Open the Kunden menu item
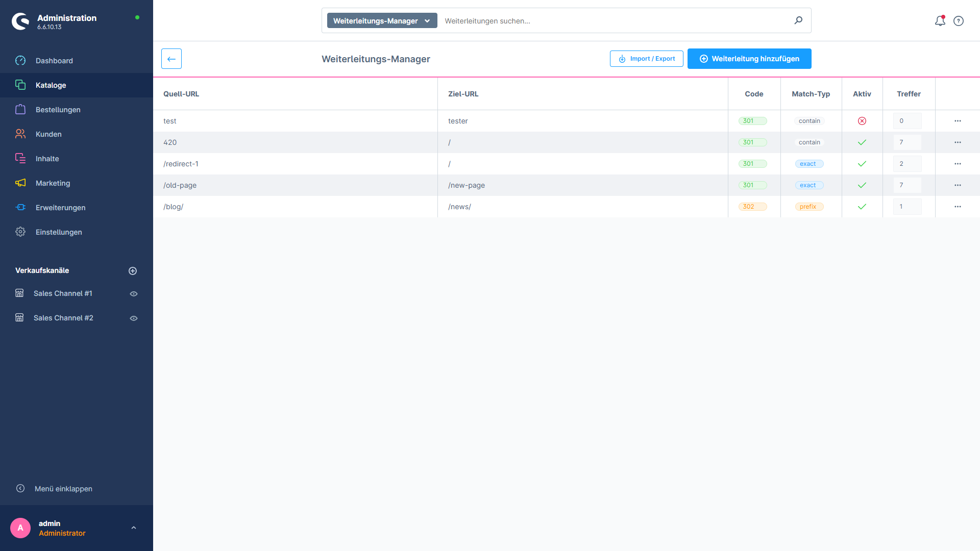The height and width of the screenshot is (551, 980). (x=77, y=134)
